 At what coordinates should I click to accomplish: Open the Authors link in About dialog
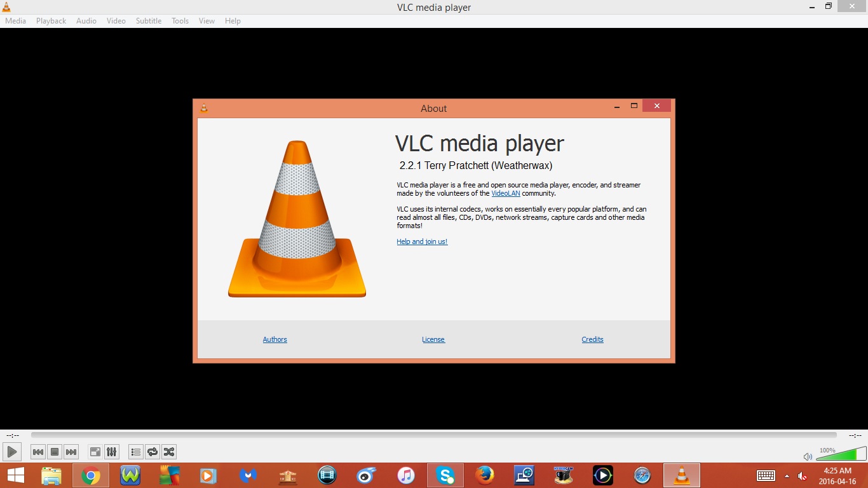[x=275, y=339]
